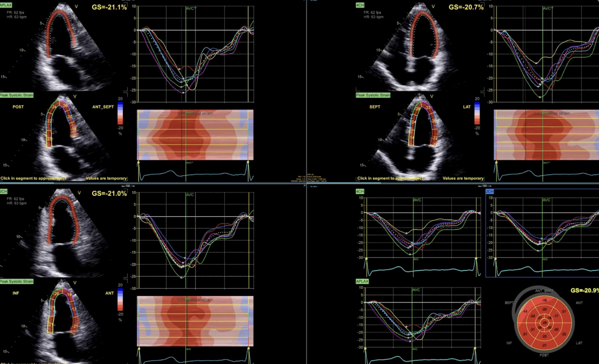Click the Peak Systolic Strain label under APLAX view

pos(17,95)
